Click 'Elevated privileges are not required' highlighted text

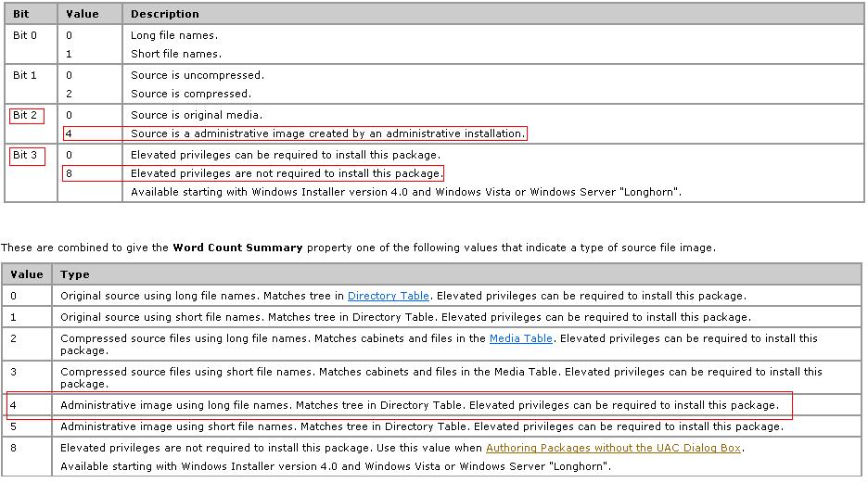point(286,173)
